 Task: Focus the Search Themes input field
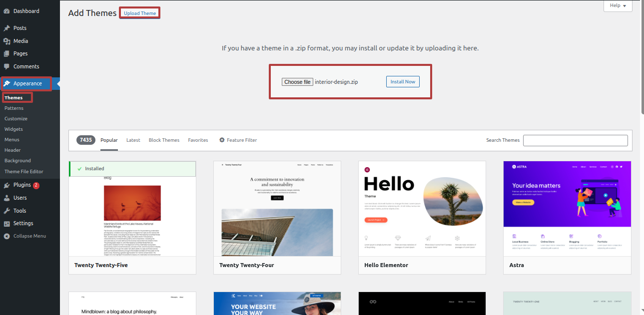pyautogui.click(x=576, y=140)
